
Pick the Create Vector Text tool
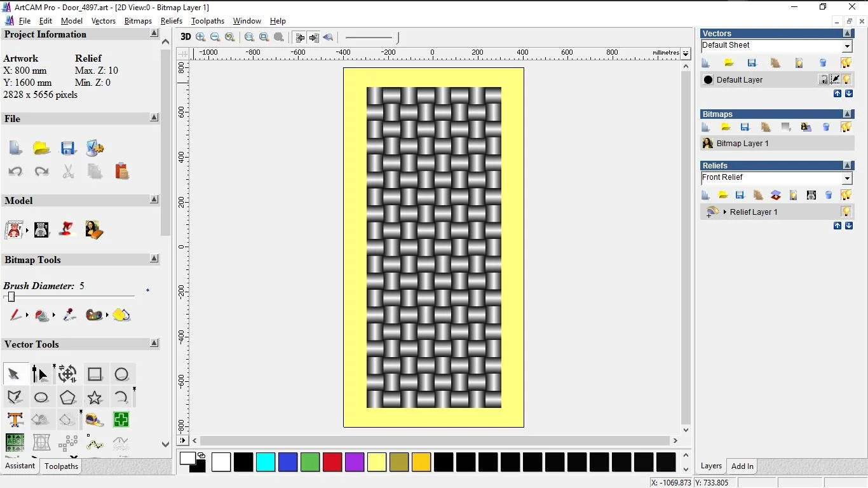[15, 419]
